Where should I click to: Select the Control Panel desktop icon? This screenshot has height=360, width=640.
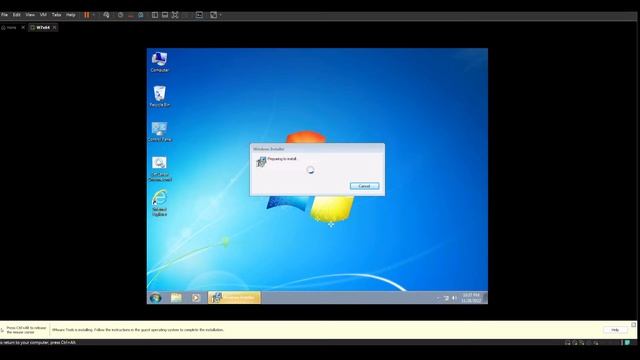click(159, 131)
